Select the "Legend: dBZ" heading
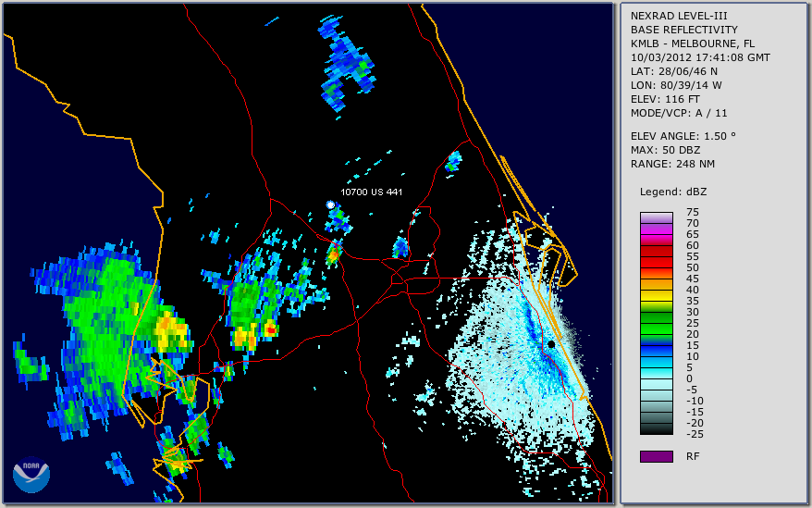This screenshot has width=812, height=508. point(673,192)
